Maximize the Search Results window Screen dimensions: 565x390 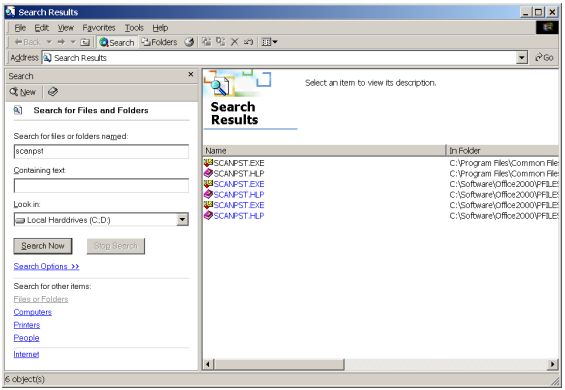[538, 12]
